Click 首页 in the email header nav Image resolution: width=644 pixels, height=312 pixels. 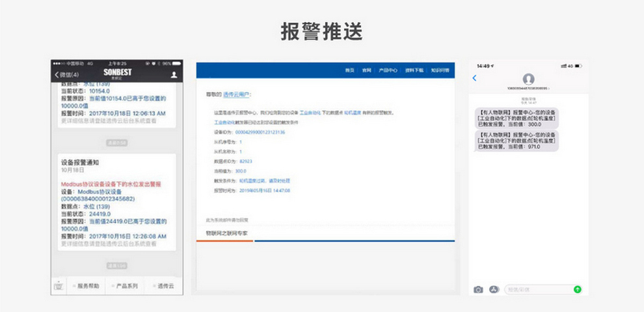point(349,70)
